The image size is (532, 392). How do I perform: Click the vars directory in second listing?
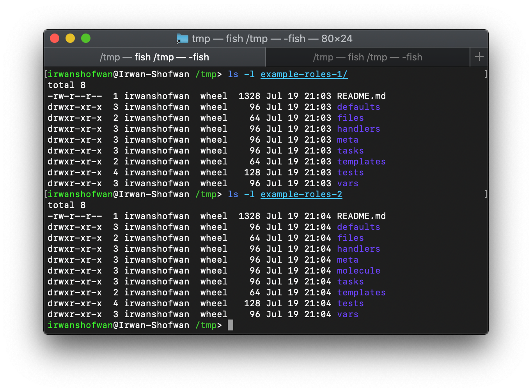point(347,314)
